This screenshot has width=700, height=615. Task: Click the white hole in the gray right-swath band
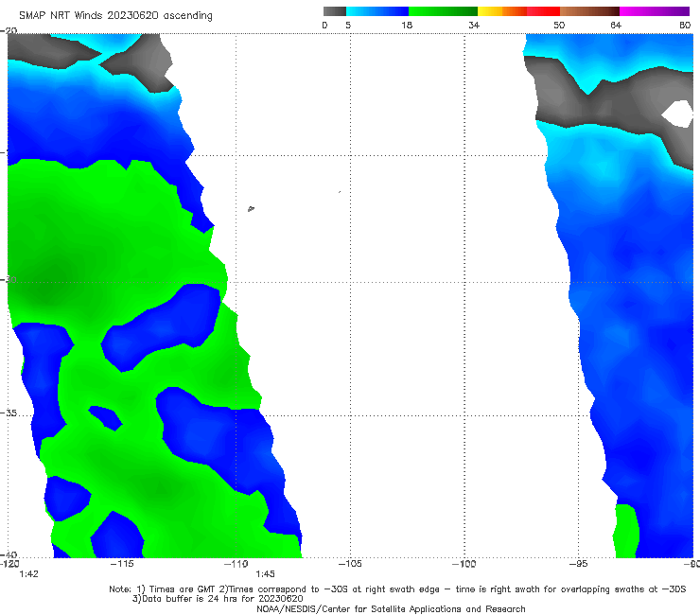pyautogui.click(x=676, y=114)
